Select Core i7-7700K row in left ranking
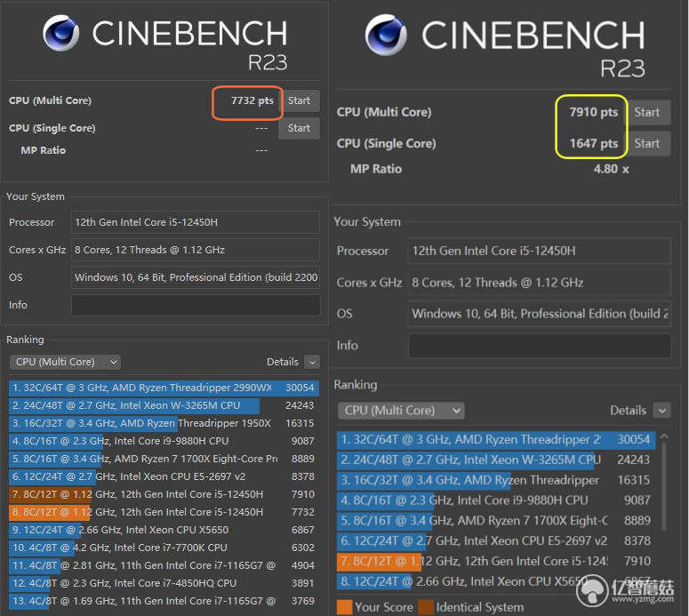Viewport: 689px width, 616px height. click(x=164, y=548)
